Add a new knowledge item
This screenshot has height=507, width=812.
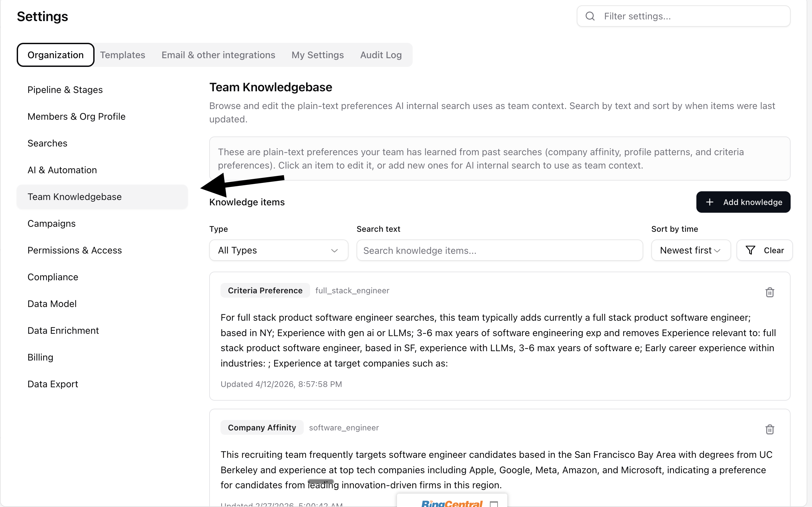click(x=743, y=202)
